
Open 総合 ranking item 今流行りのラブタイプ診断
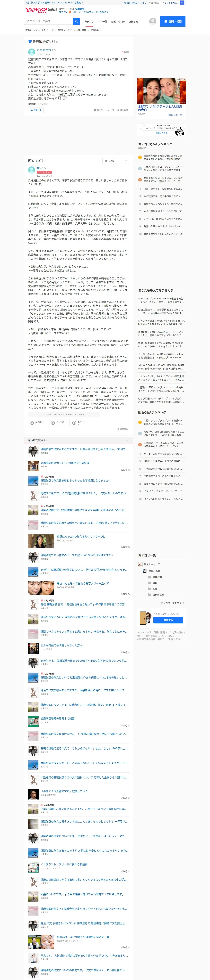click(x=164, y=422)
